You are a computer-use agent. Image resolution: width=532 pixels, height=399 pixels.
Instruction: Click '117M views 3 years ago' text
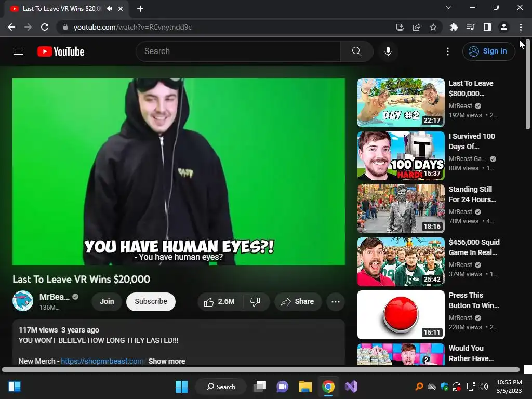59,330
